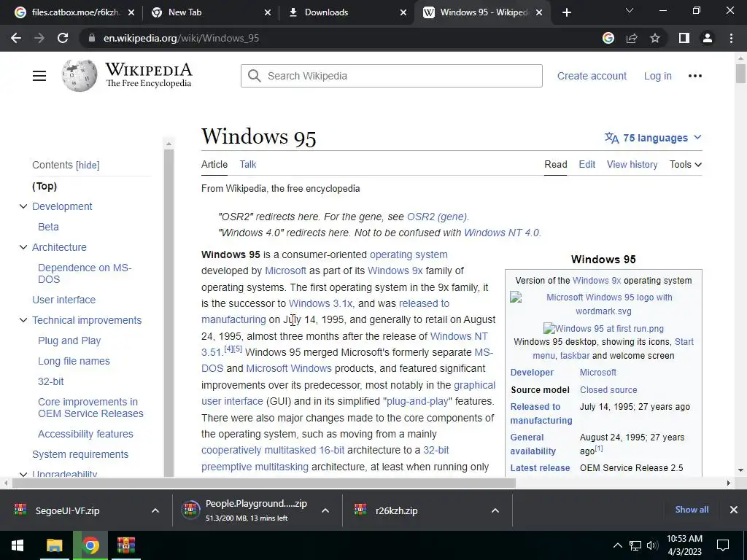Click the Create account link
The width and height of the screenshot is (747, 560).
(x=592, y=76)
